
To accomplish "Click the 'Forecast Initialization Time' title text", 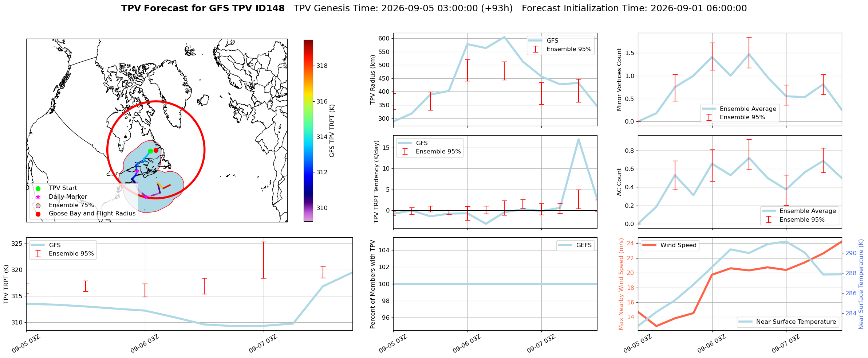I will point(634,8).
